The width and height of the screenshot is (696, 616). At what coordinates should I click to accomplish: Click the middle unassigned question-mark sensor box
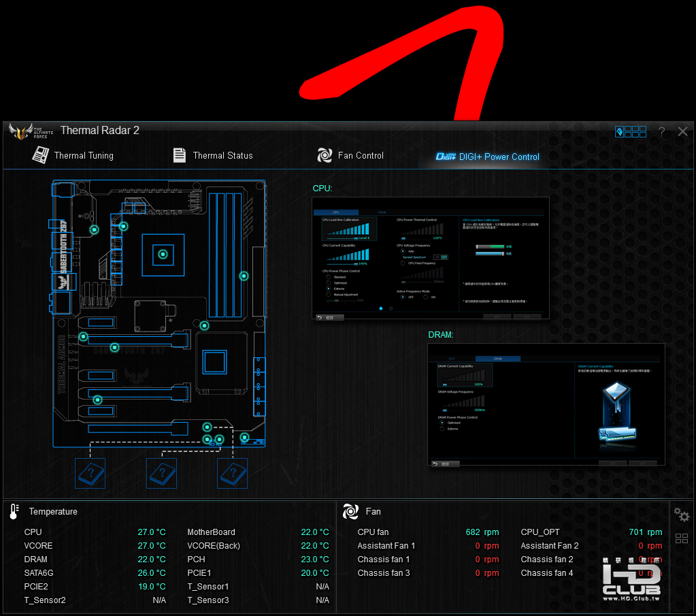tap(161, 474)
